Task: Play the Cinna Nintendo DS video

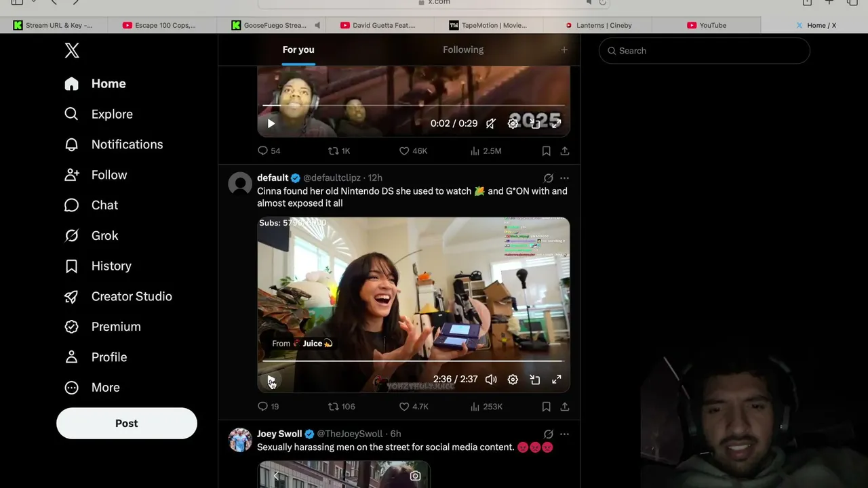Action: click(271, 380)
